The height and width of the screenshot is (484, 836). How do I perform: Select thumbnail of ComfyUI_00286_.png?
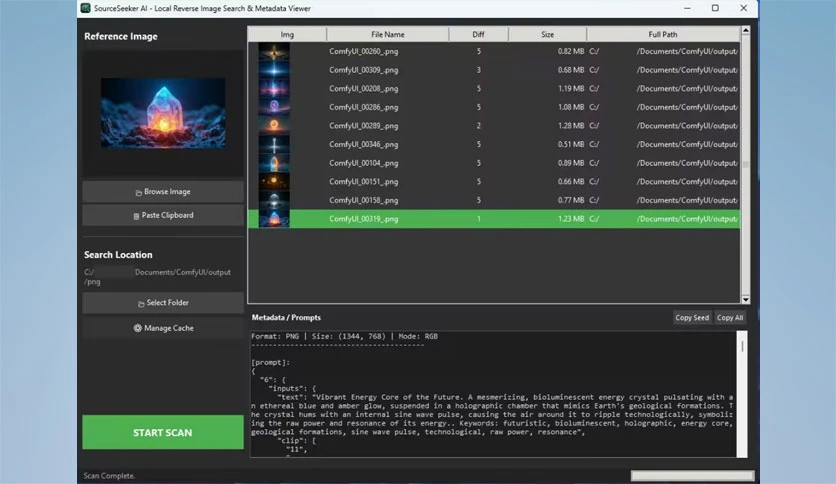[x=274, y=108]
